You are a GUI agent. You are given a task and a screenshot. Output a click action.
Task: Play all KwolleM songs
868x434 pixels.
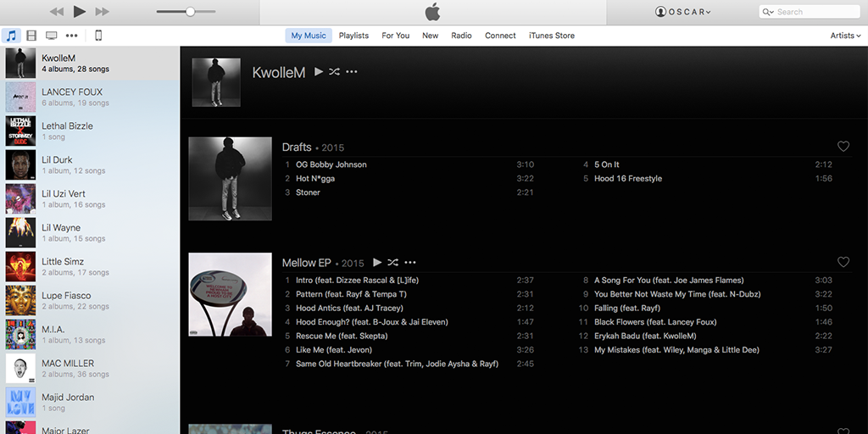point(319,71)
